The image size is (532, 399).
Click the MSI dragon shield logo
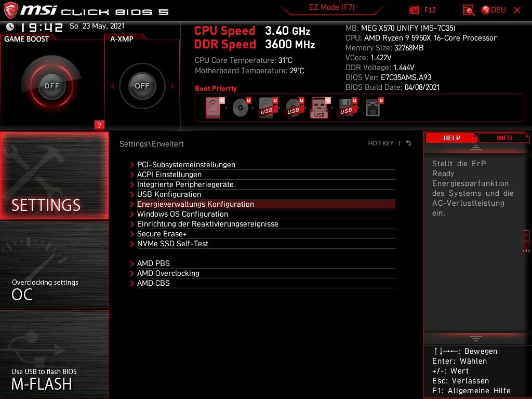point(10,10)
